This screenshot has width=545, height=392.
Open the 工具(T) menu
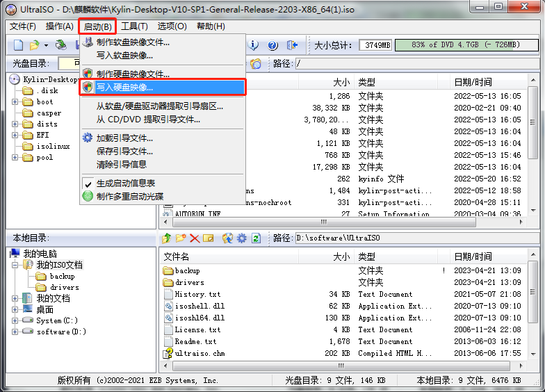[134, 26]
